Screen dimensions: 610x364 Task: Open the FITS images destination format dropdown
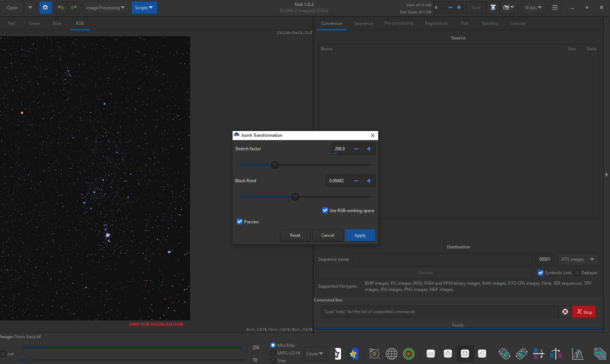[x=578, y=259]
